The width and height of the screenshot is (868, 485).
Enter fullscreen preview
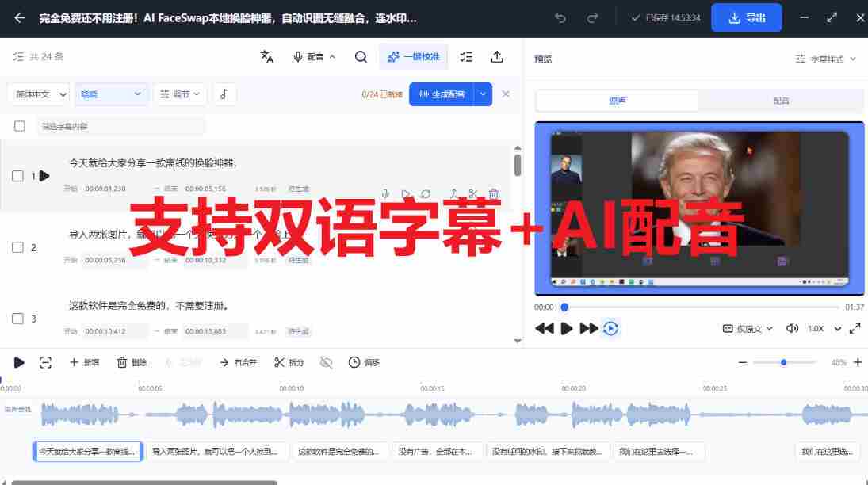[855, 329]
